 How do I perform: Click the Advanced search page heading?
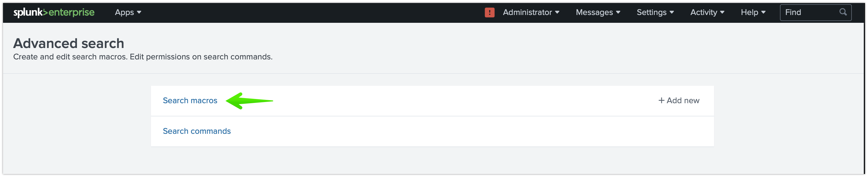click(x=69, y=43)
